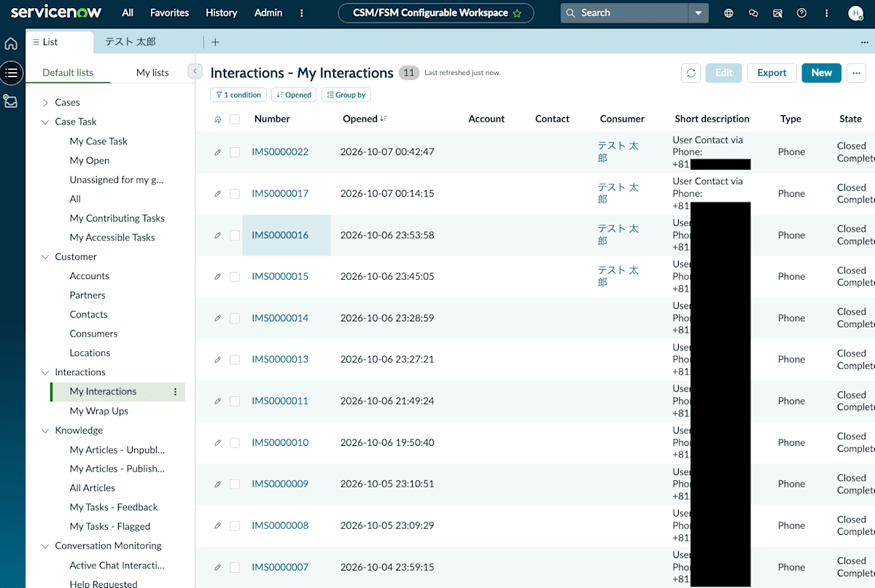Open interaction IMS0000016 link

click(280, 235)
